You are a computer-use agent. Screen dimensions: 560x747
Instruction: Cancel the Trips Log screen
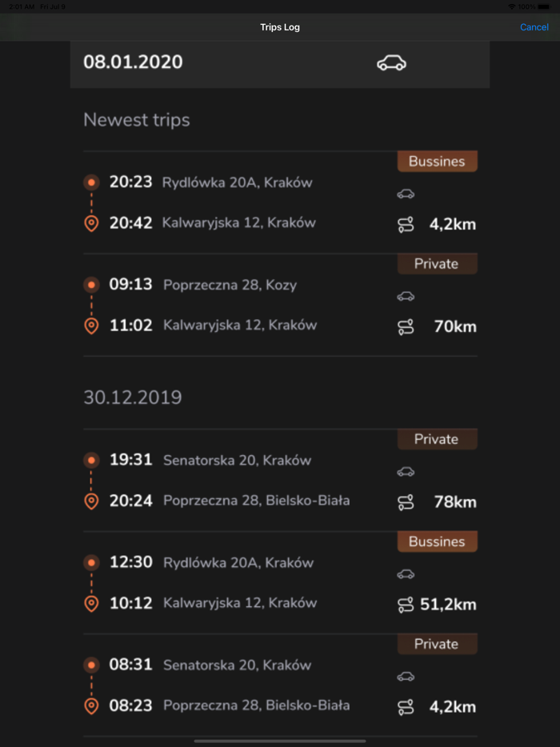pos(534,27)
